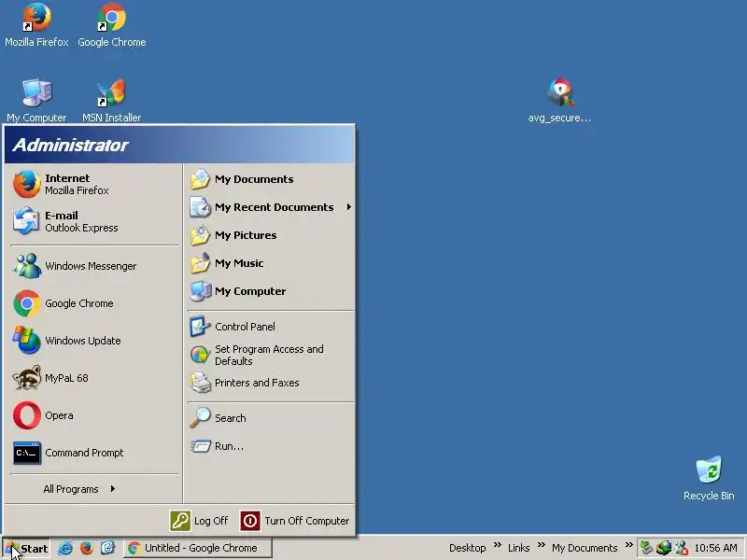Open Windows Update in Start menu
This screenshot has width=747, height=560.
pos(92,341)
